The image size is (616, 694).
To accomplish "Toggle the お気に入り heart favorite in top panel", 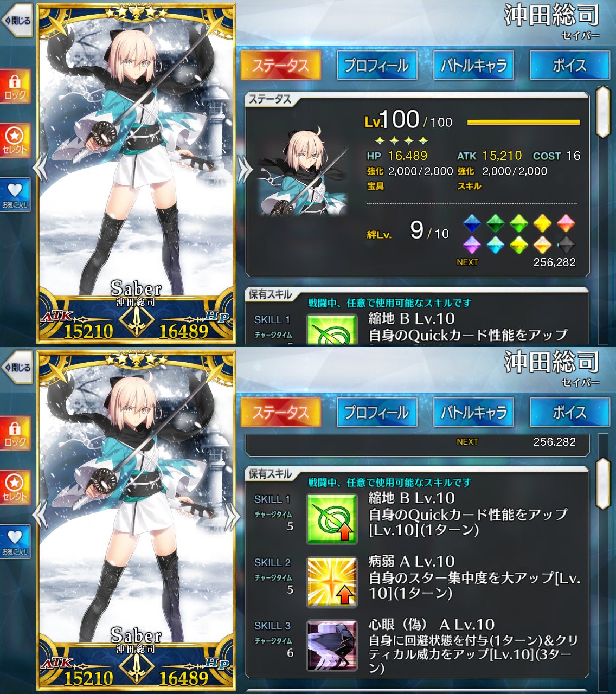I will click(x=15, y=195).
